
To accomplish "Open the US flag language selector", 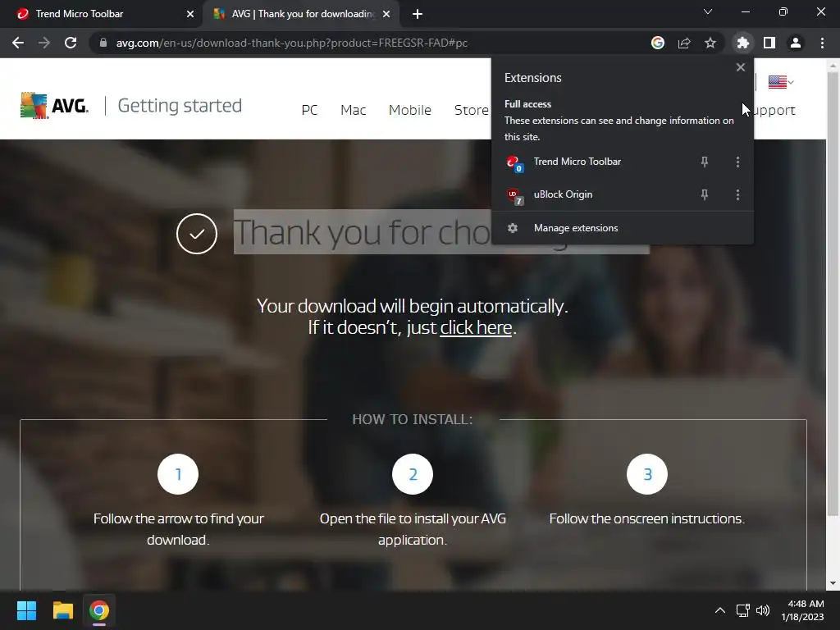I will point(781,82).
